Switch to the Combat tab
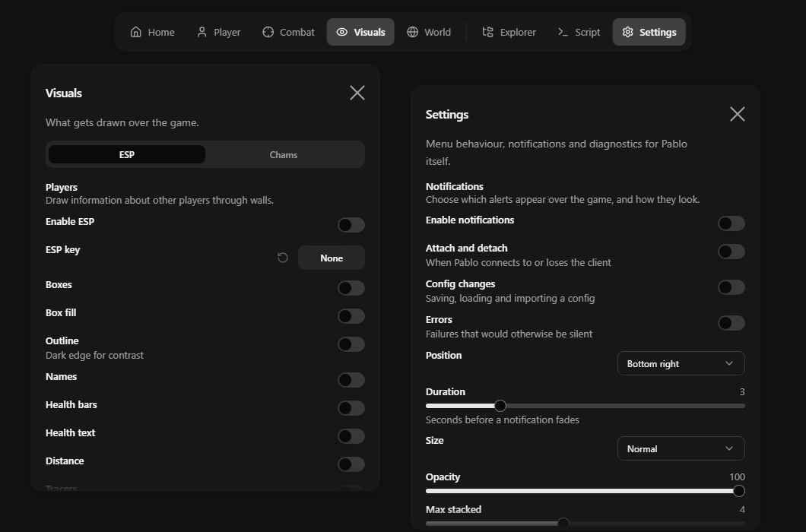Screen dimensions: 806x532 point(288,32)
